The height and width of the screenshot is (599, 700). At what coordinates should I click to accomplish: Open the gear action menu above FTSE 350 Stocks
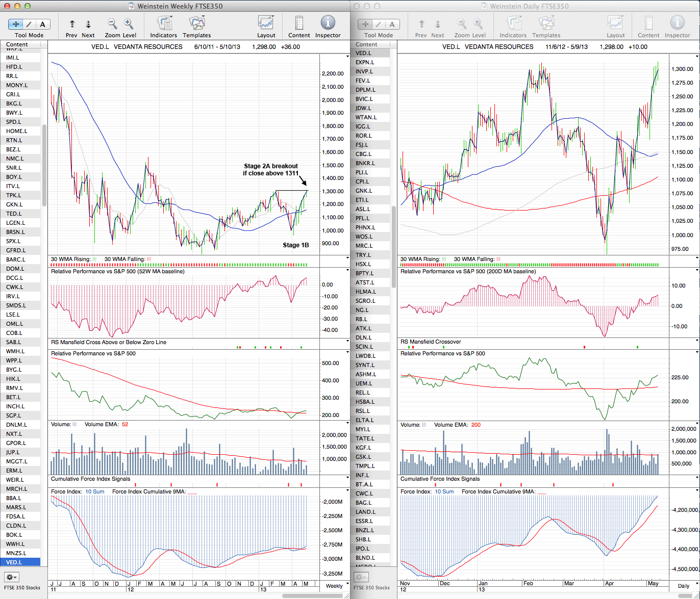(x=11, y=578)
